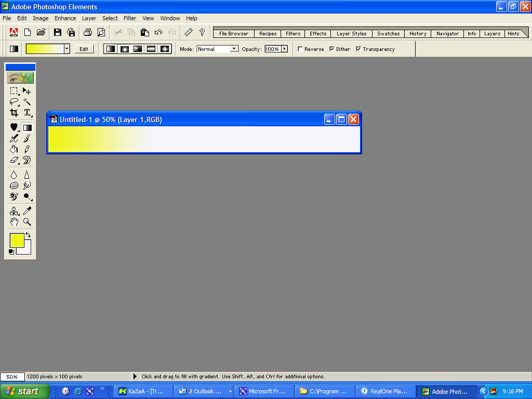This screenshot has height=399, width=532.
Task: Enable the Reverse checkbox
Action: [x=300, y=49]
